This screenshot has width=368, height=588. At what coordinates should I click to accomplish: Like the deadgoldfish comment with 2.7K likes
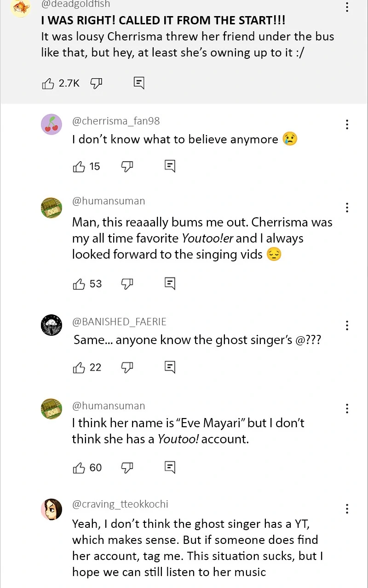point(48,83)
